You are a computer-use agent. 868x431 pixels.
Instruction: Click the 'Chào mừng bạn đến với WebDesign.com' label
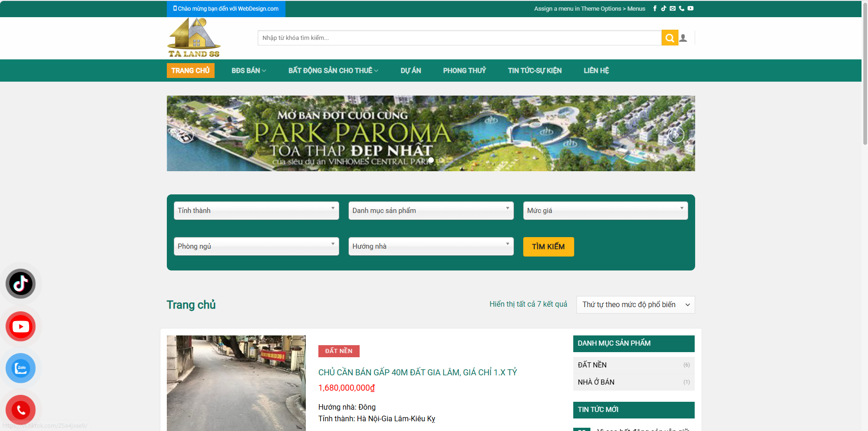[x=226, y=9]
